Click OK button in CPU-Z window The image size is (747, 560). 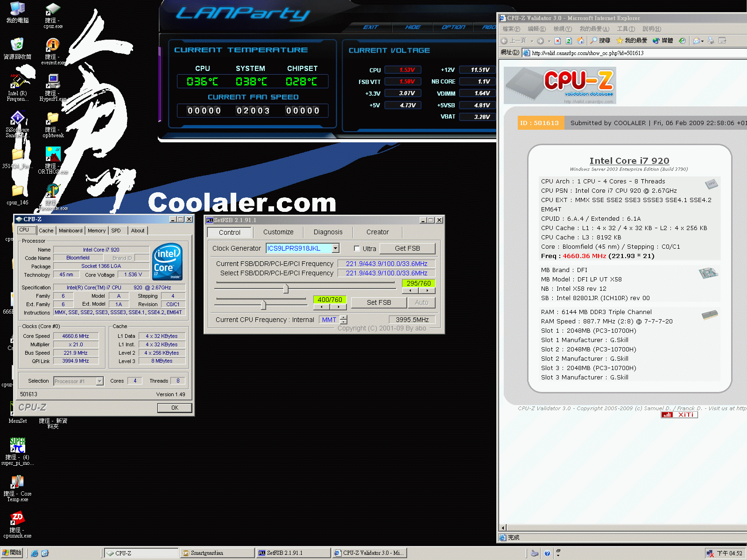click(x=175, y=407)
